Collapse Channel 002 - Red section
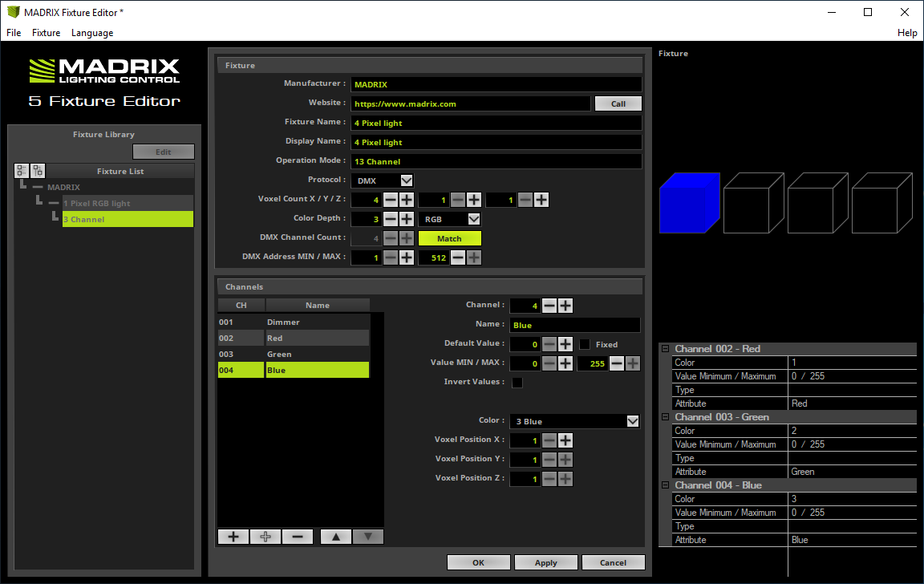The image size is (924, 584). point(665,349)
